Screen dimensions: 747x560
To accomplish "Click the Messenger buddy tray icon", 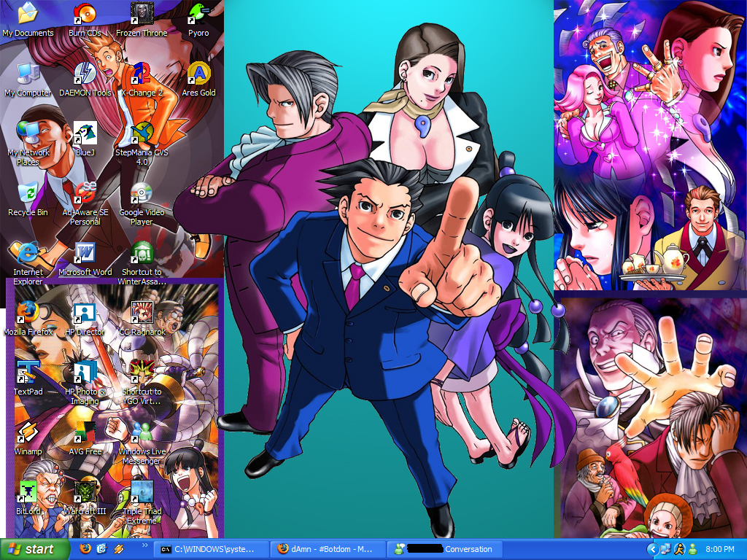I will [692, 549].
